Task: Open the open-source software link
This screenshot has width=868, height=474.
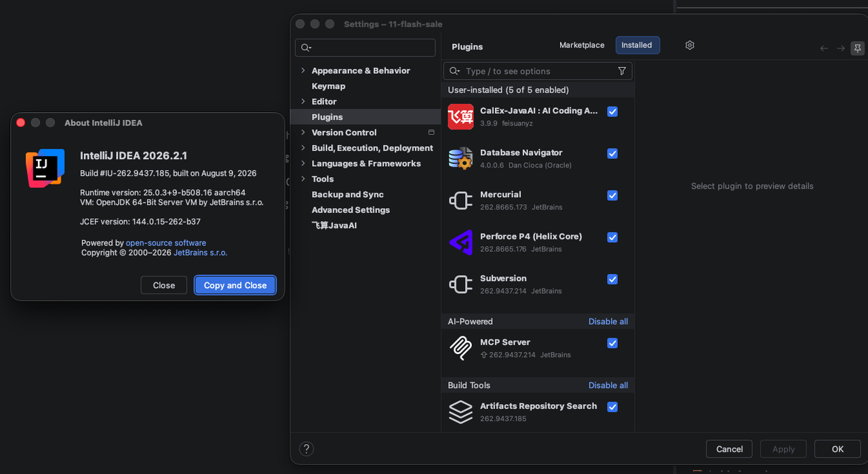Action: [x=166, y=243]
